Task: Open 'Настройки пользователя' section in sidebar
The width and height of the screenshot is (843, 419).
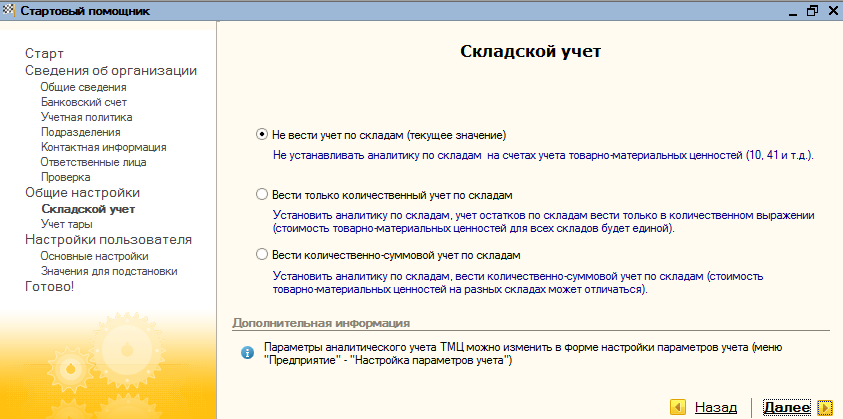Action: click(x=108, y=239)
